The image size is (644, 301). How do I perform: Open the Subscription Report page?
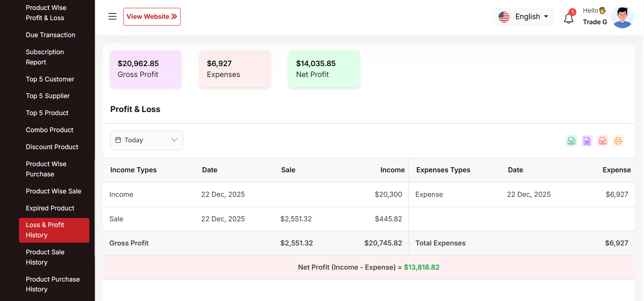45,57
